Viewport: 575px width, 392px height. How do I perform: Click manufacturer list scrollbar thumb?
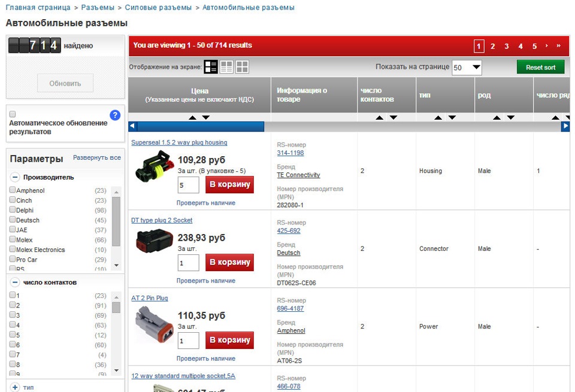pyautogui.click(x=116, y=221)
